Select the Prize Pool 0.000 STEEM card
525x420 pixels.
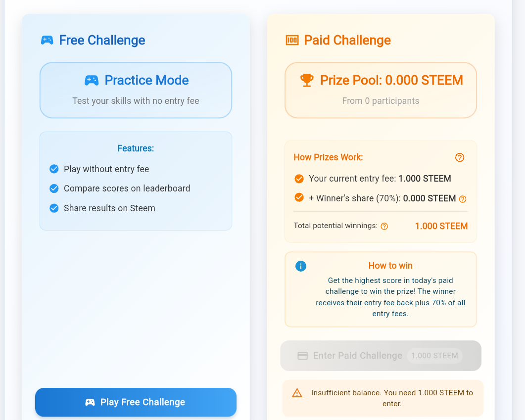click(x=381, y=90)
